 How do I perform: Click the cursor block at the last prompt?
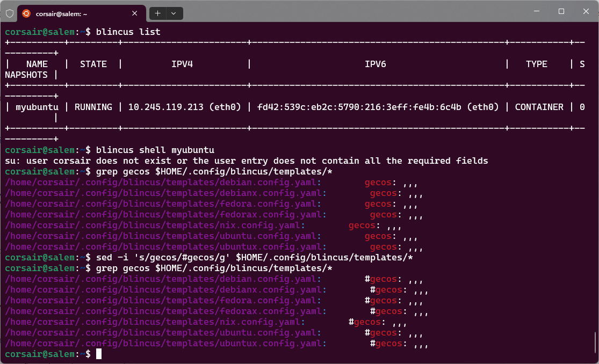coord(99,354)
